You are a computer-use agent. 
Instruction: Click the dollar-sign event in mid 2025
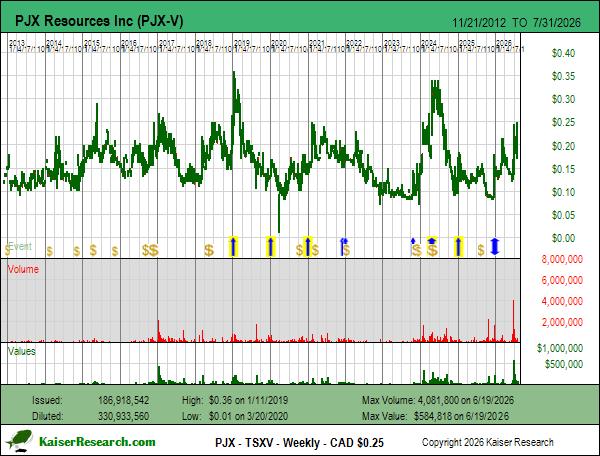(x=481, y=251)
